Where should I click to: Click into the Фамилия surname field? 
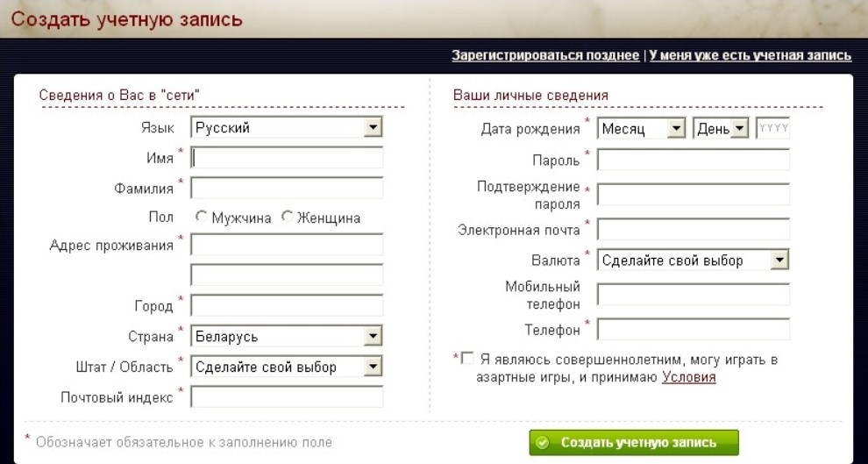(x=288, y=189)
